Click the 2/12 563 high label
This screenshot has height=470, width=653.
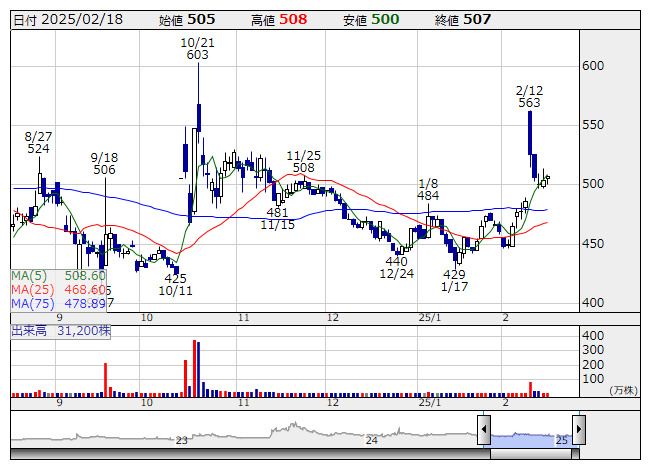(x=529, y=97)
